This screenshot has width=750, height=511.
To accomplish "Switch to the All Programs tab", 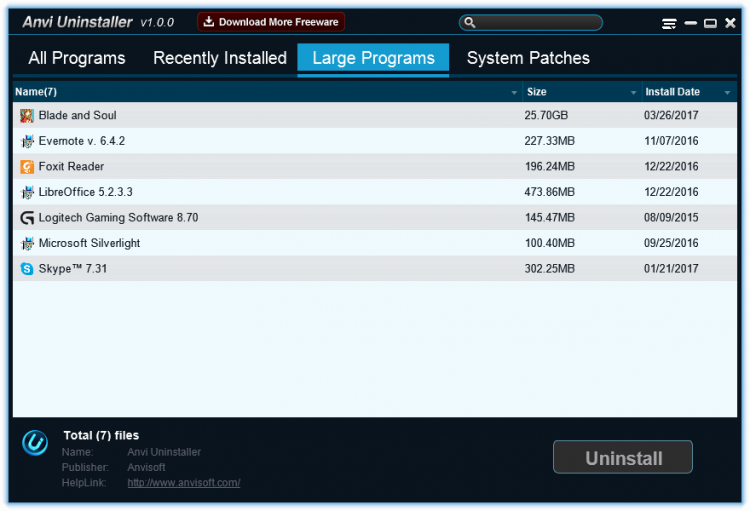I will point(77,58).
